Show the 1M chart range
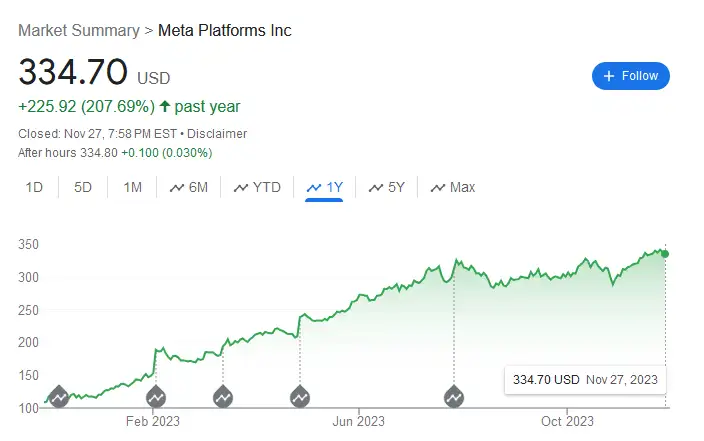 132,187
